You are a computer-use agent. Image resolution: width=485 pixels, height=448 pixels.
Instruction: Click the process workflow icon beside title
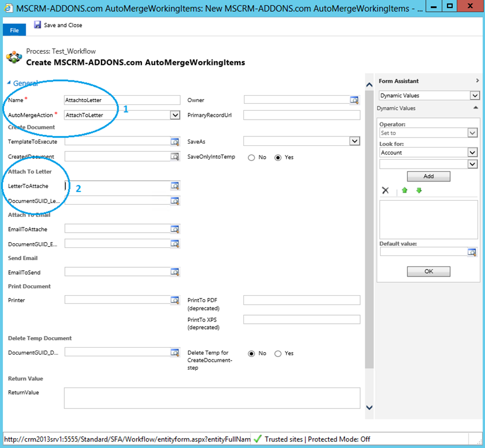[x=14, y=57]
